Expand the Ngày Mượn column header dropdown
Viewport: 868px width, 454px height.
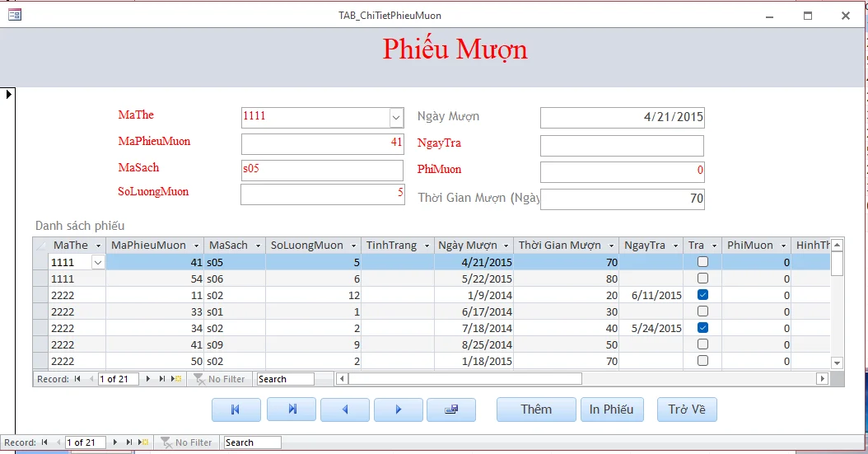[507, 246]
